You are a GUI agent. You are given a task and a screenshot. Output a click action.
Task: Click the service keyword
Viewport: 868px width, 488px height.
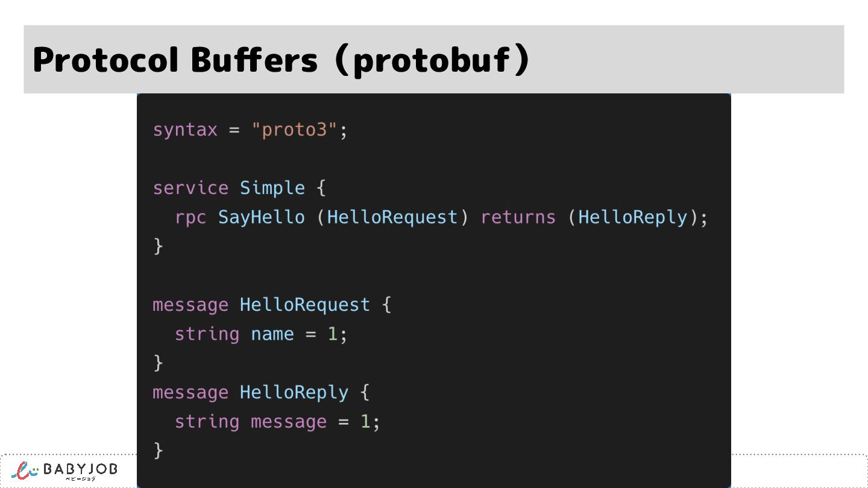pyautogui.click(x=190, y=188)
